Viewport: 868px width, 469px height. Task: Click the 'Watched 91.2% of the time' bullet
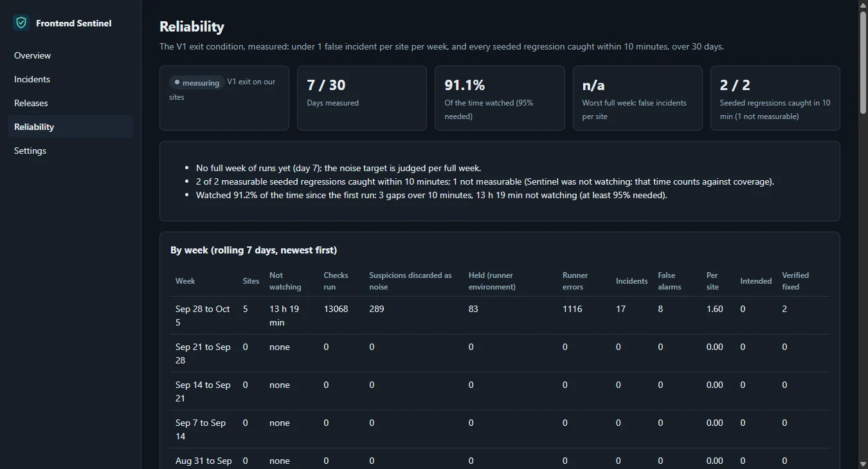point(431,195)
